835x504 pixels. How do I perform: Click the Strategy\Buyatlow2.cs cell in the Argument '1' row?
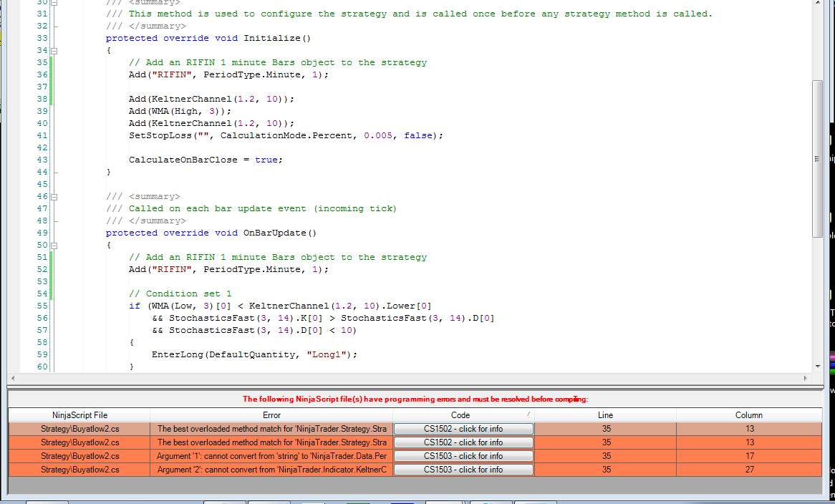79,456
